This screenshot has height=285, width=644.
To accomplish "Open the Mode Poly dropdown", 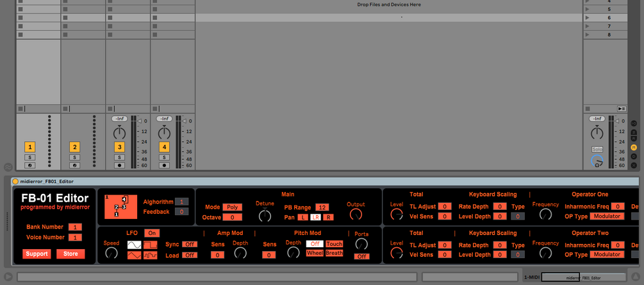I will 233,207.
